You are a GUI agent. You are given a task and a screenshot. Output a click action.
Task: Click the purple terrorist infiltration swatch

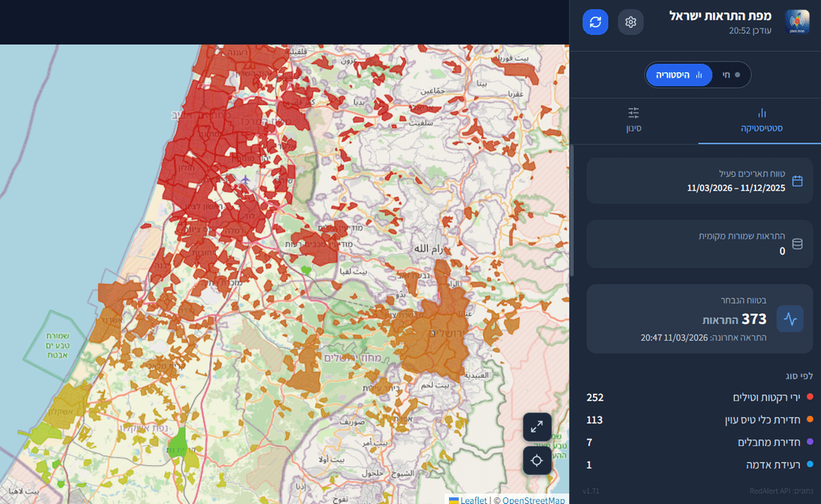pyautogui.click(x=810, y=442)
